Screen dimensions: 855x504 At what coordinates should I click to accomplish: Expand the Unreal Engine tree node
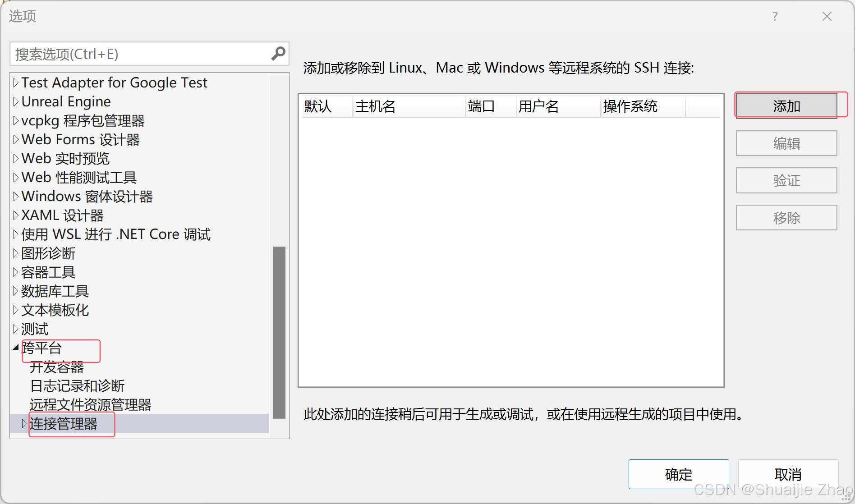pos(16,101)
